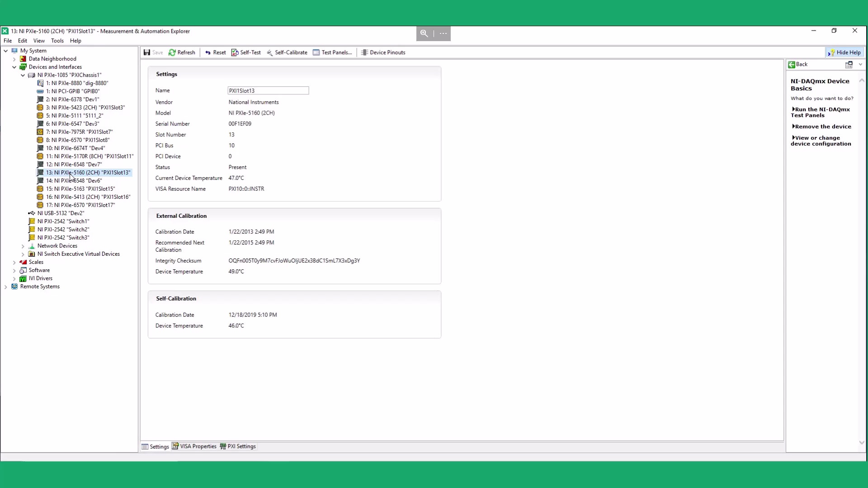This screenshot has width=868, height=488.
Task: Switch to PXI Settings tab
Action: [238, 446]
